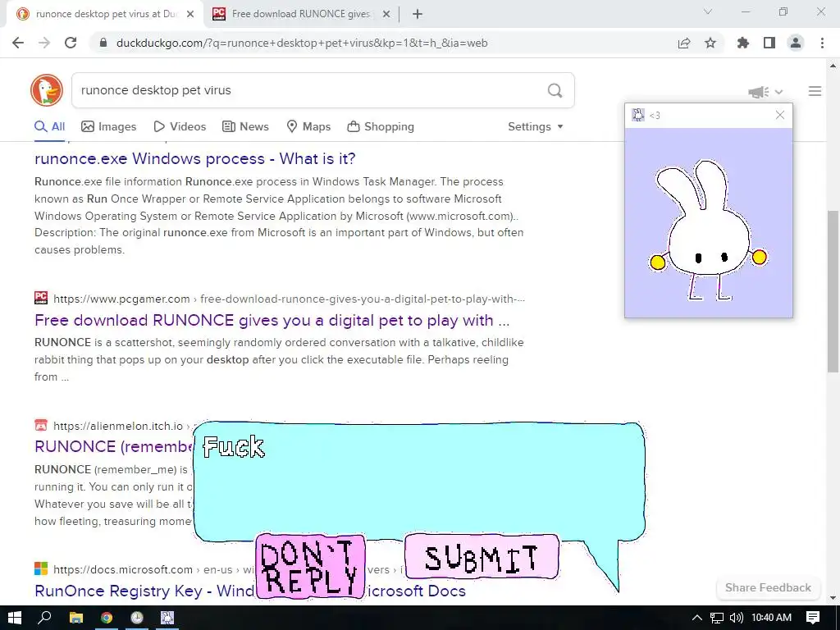Click the rabbit app taskbar icon
840x630 pixels.
pos(167,618)
